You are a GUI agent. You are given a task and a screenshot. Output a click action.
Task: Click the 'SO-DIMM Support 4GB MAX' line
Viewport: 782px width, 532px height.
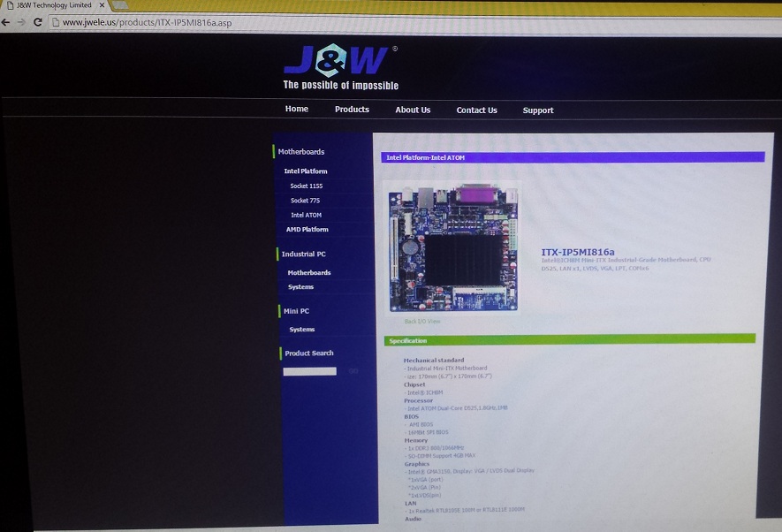coord(440,455)
